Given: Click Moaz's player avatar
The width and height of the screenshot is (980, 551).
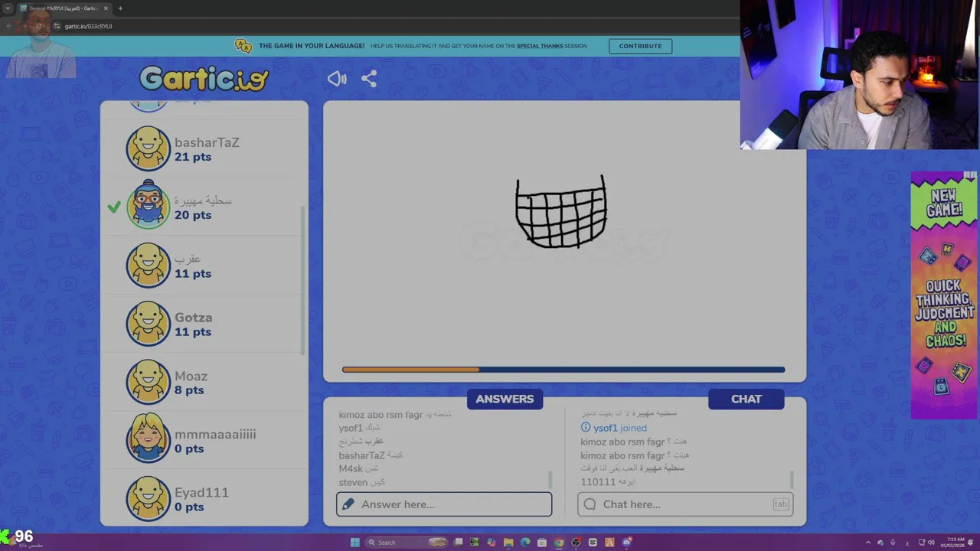Looking at the screenshot, I should click(x=148, y=382).
